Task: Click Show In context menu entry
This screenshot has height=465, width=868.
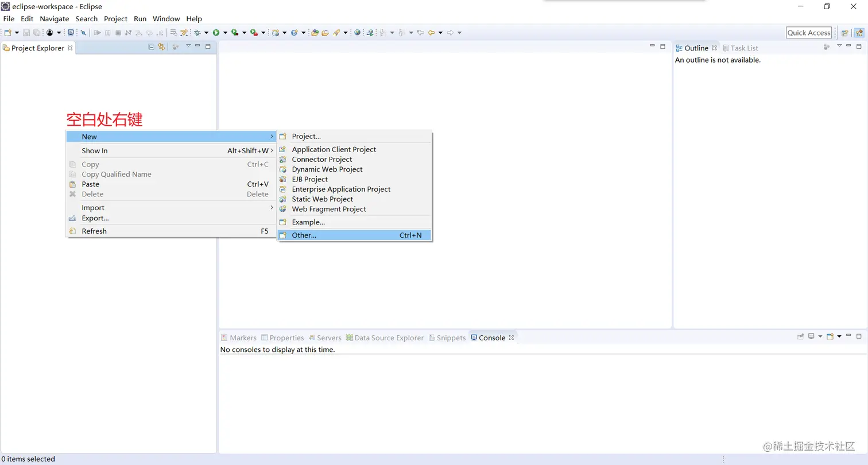Action: coord(171,151)
